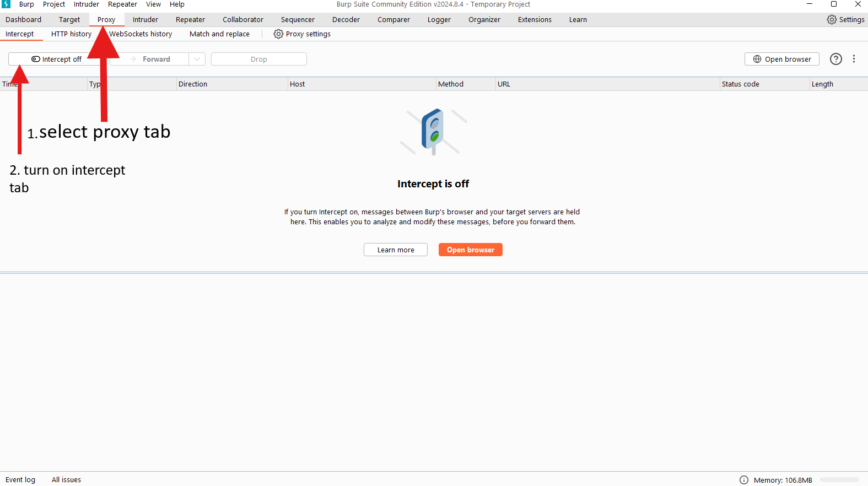Switch to the Collaborator tab
This screenshot has height=486, width=868.
[x=243, y=19]
